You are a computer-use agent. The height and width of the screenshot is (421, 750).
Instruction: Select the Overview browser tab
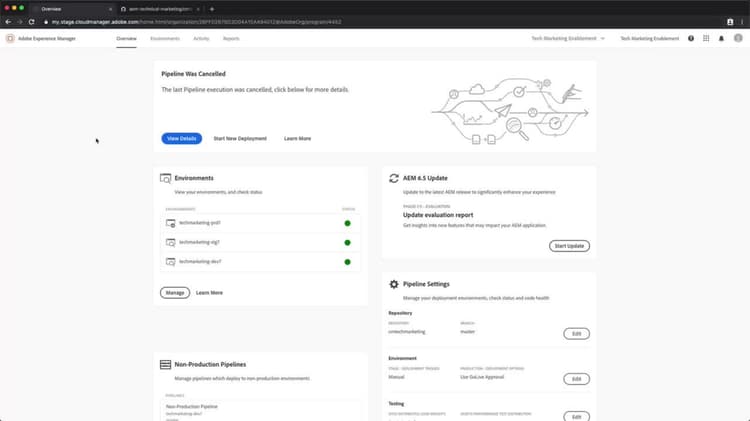click(x=72, y=9)
